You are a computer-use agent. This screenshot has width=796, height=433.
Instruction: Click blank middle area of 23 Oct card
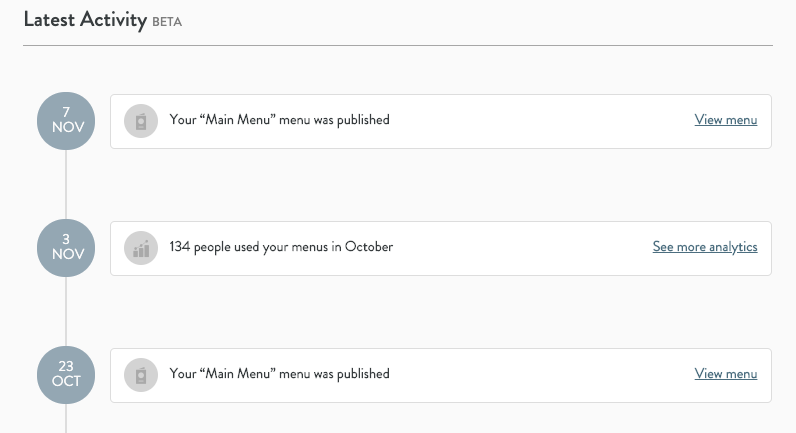pos(540,375)
